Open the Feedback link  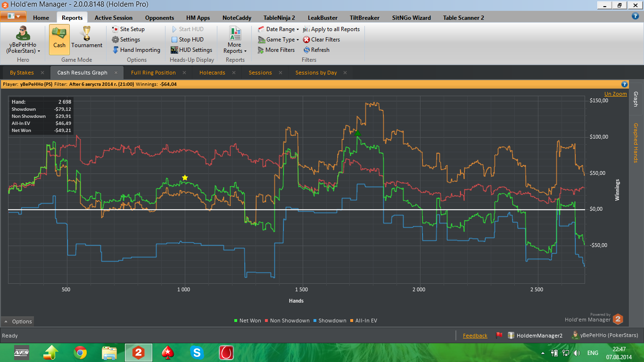(475, 336)
